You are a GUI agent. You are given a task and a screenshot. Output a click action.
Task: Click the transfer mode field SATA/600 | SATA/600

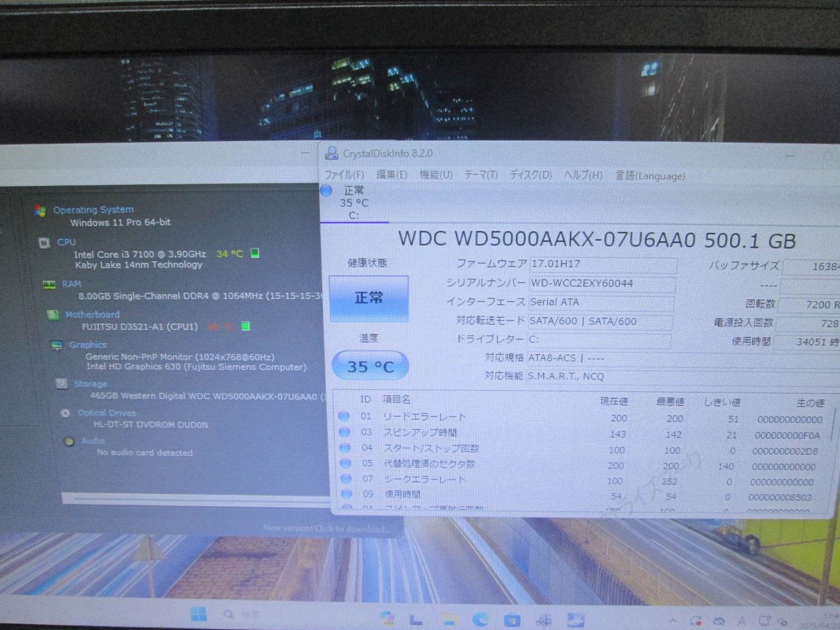click(x=600, y=321)
